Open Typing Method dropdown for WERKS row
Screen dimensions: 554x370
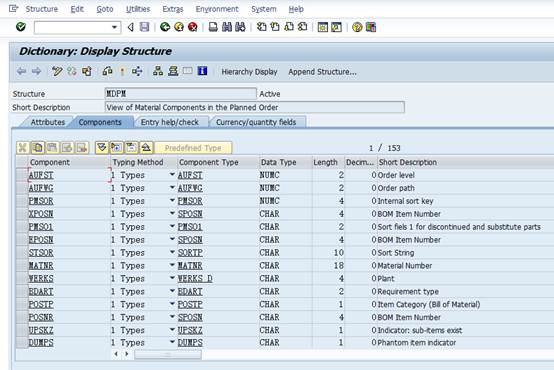pyautogui.click(x=172, y=278)
